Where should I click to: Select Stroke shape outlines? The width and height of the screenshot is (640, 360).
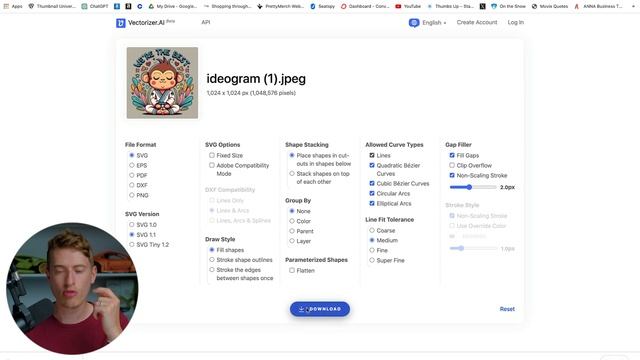[x=212, y=260]
